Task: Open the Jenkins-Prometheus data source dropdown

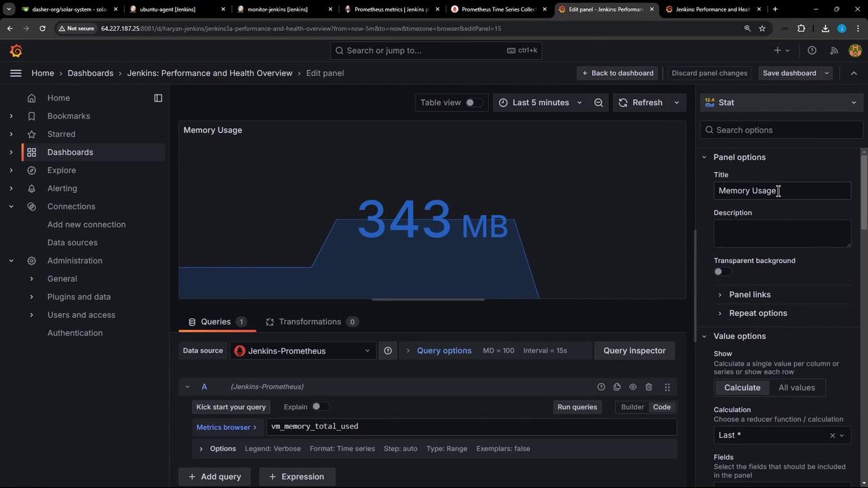Action: tap(303, 351)
